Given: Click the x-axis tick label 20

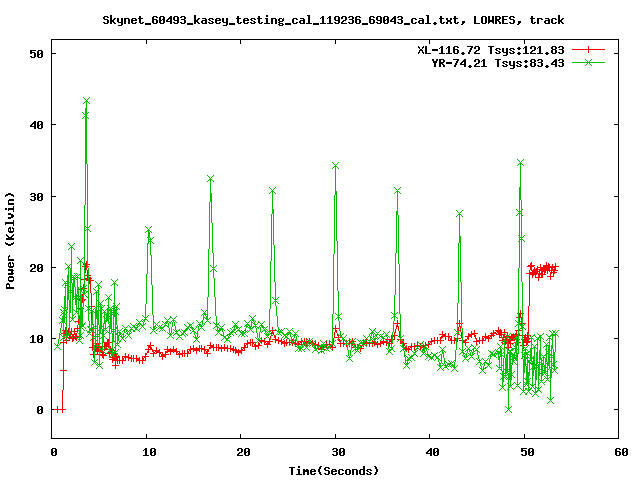Looking at the screenshot, I should point(243,452).
